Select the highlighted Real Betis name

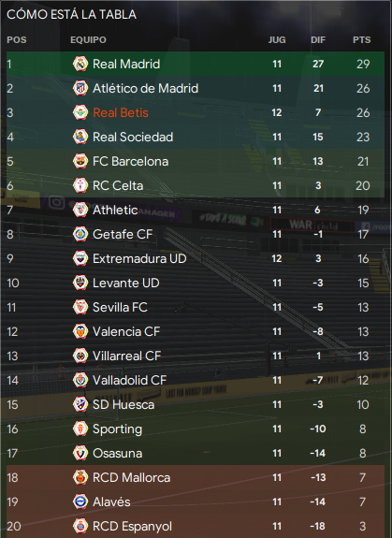pos(121,112)
